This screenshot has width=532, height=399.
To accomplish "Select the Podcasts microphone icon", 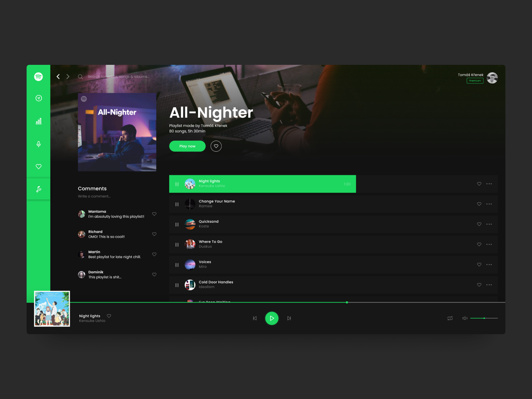I will [x=39, y=144].
